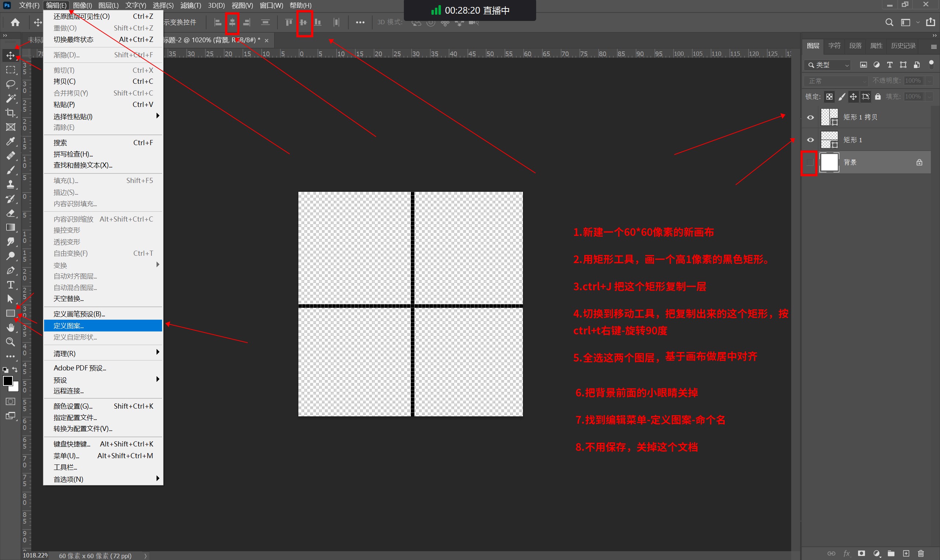This screenshot has width=940, height=560.
Task: Click delete layer trash icon
Action: pyautogui.click(x=921, y=553)
